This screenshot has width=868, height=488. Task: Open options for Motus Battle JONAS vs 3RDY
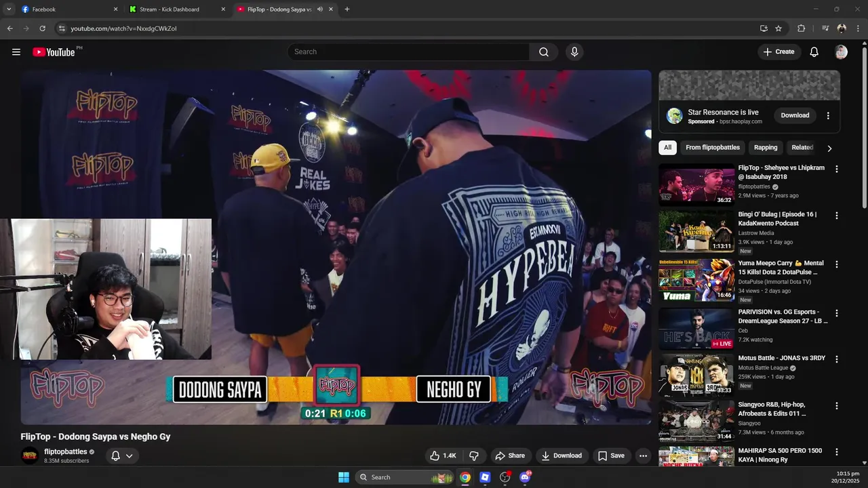pyautogui.click(x=836, y=359)
